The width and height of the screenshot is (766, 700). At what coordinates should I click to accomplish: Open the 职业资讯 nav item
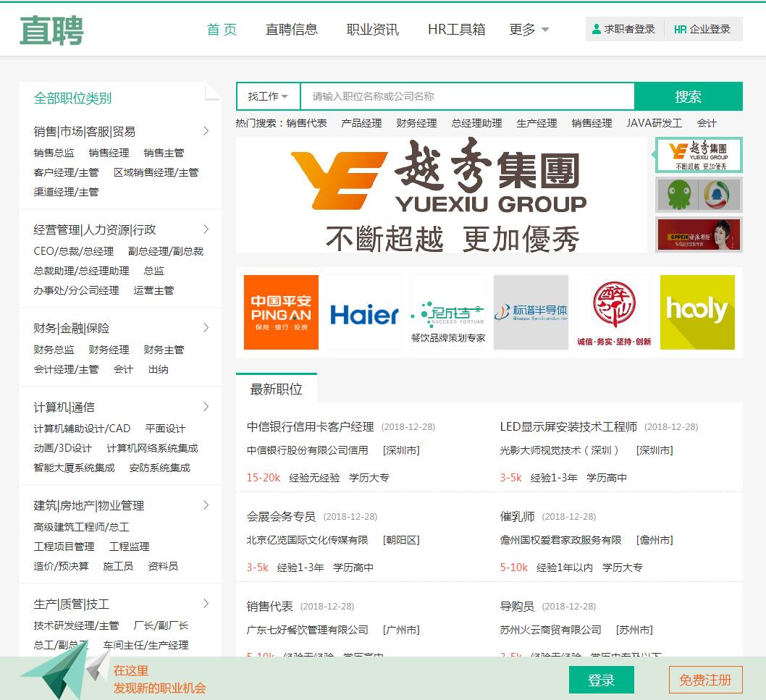[x=373, y=30]
